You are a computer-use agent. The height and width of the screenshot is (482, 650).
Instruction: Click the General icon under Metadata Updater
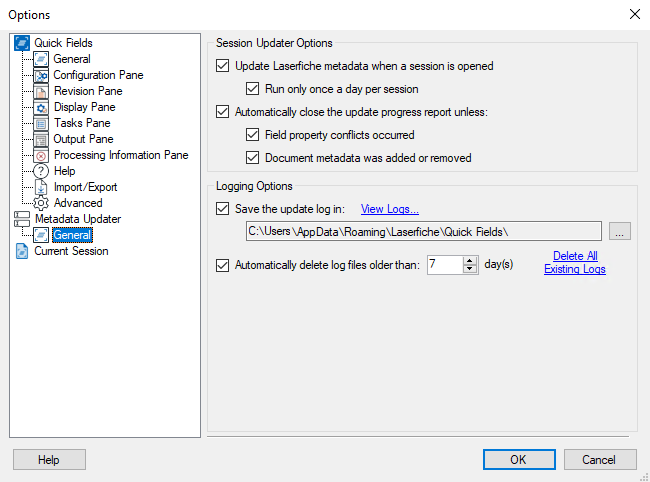coord(41,235)
